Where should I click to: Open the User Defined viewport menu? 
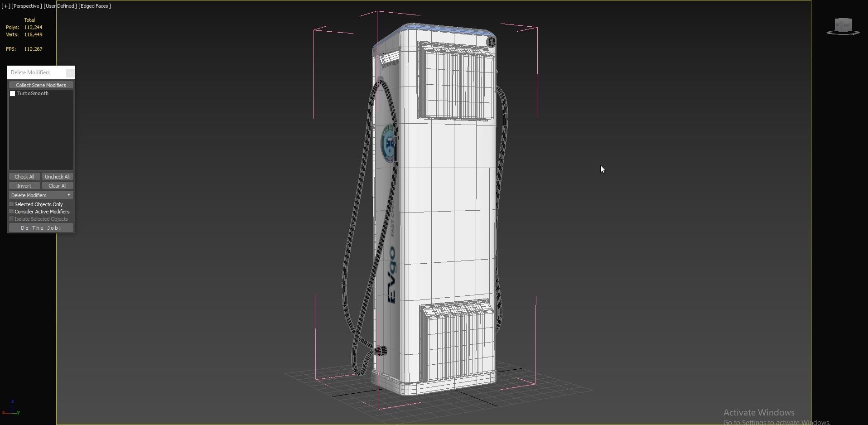pyautogui.click(x=60, y=6)
